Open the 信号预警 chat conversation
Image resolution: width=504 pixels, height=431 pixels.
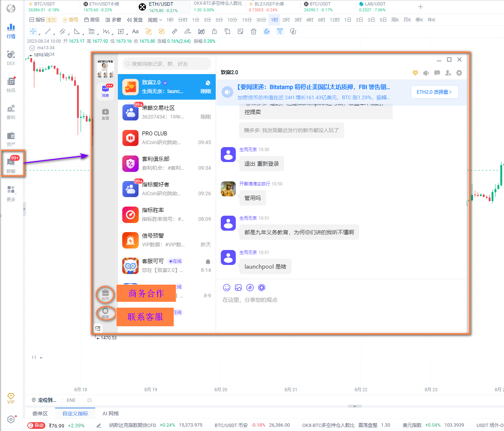pos(167,240)
